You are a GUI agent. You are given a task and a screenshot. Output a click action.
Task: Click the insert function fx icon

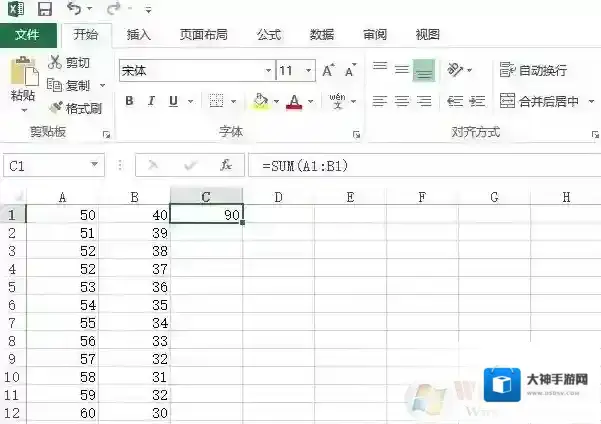(x=226, y=166)
